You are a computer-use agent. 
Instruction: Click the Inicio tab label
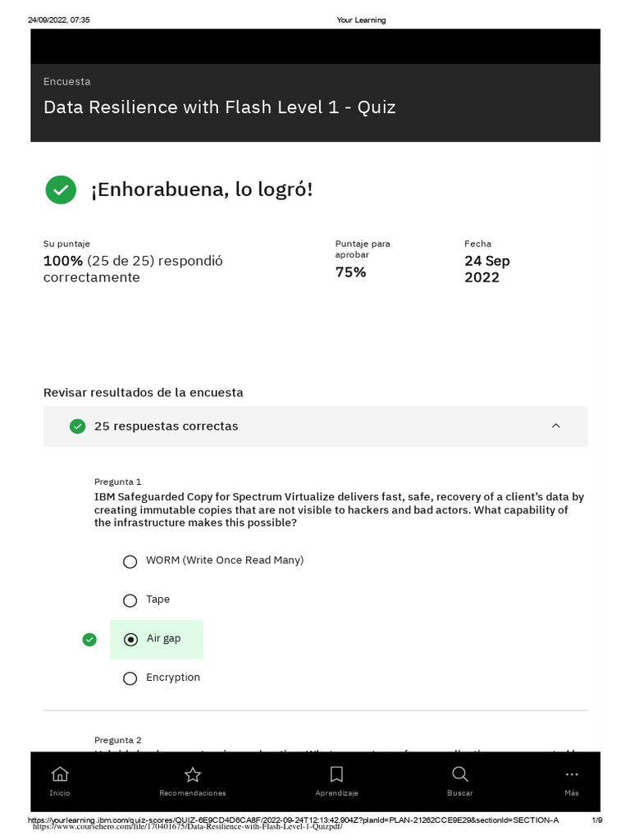coord(59,793)
